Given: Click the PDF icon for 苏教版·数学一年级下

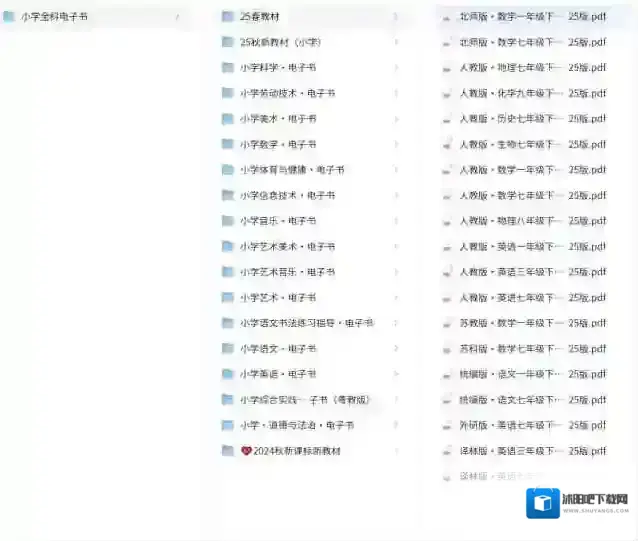Looking at the screenshot, I should (447, 324).
